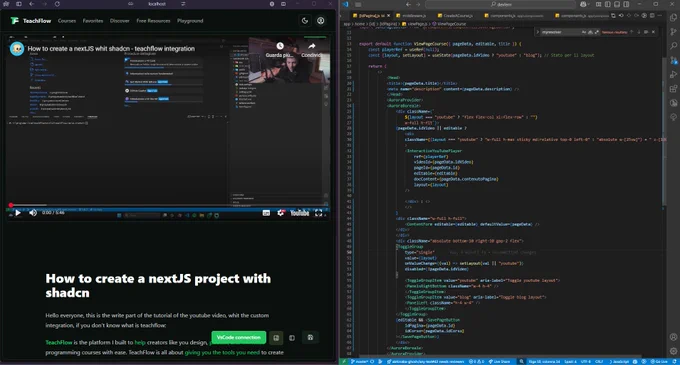Toggle the browser sidebar panel icon

[19, 4]
